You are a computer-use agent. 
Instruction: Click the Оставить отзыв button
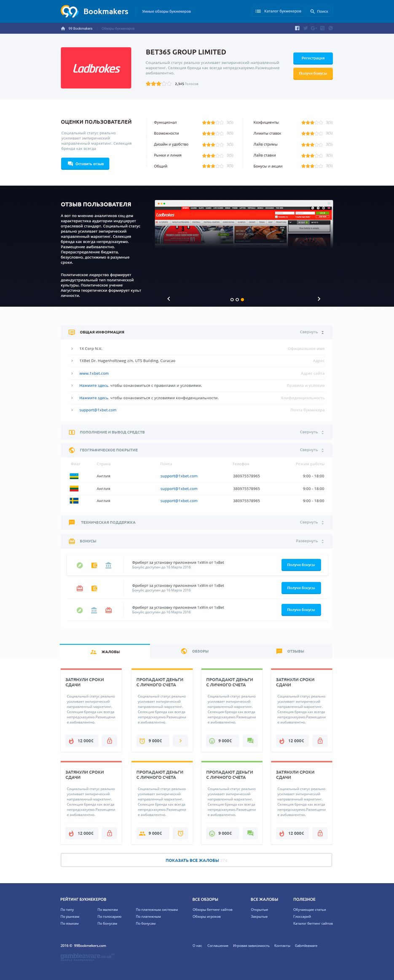tap(85, 164)
